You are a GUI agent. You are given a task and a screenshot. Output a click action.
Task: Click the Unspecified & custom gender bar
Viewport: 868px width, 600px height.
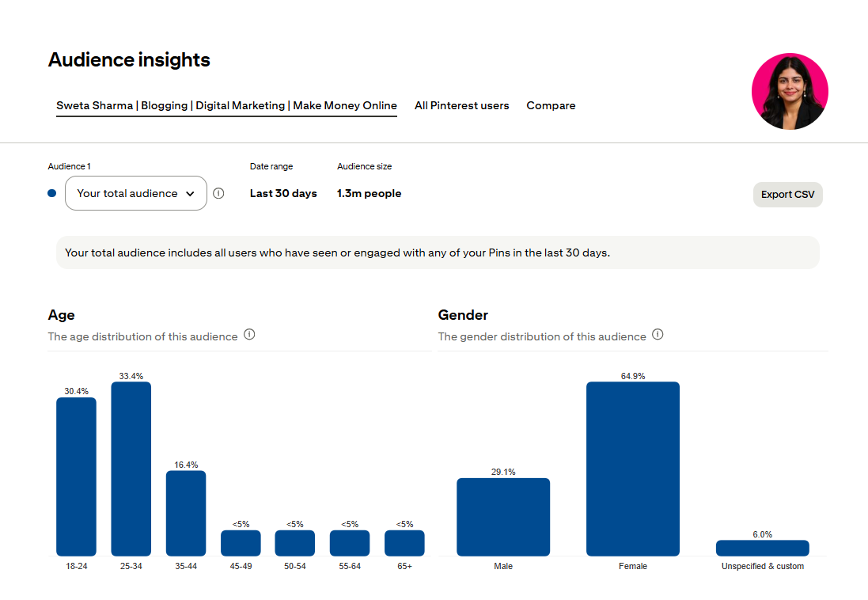pos(762,549)
